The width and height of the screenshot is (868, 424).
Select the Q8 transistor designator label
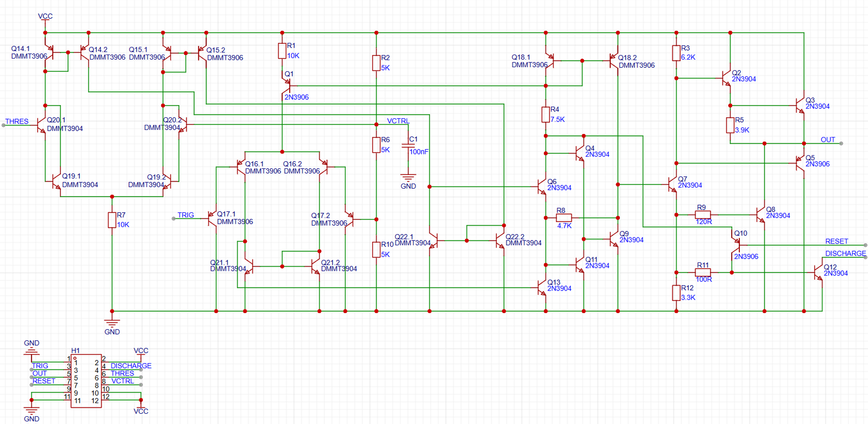pyautogui.click(x=770, y=209)
